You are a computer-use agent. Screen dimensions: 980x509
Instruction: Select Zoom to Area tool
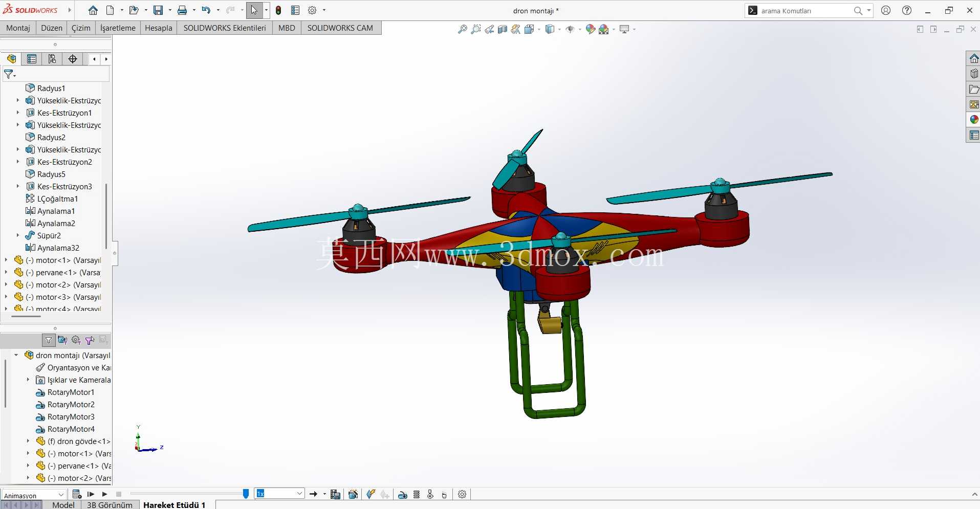click(x=476, y=29)
